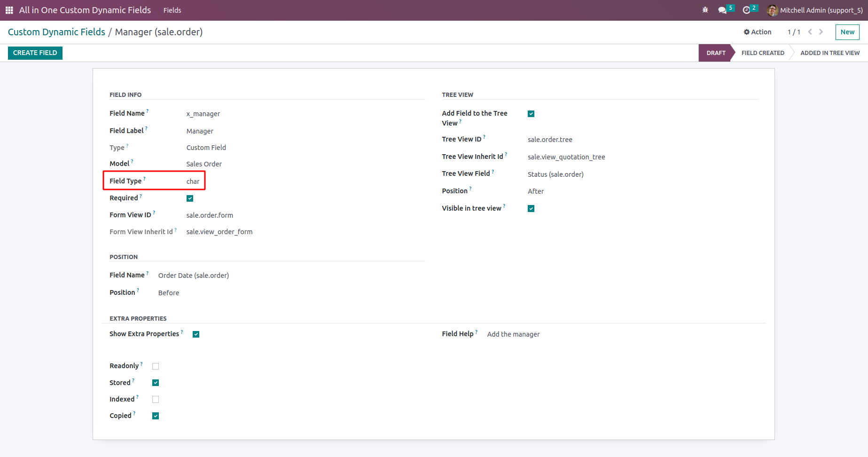Click help mark next to Tree View Inherit Id
This screenshot has width=868, height=457.
pos(506,154)
